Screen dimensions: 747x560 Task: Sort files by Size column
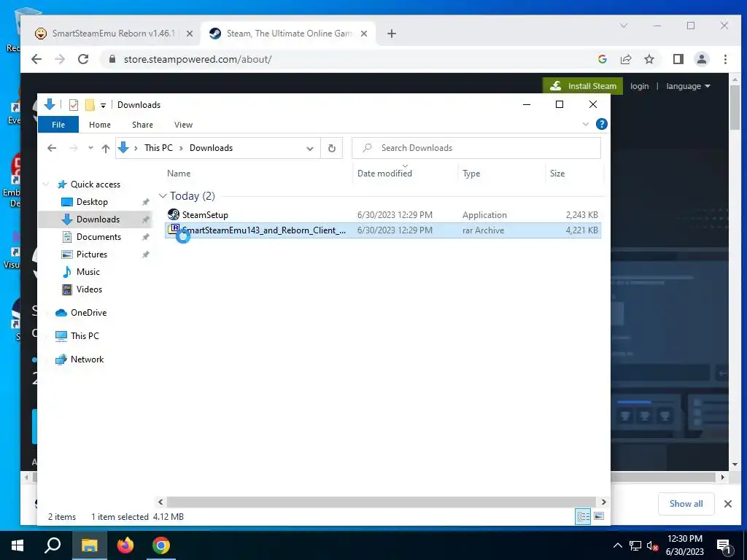coord(557,174)
